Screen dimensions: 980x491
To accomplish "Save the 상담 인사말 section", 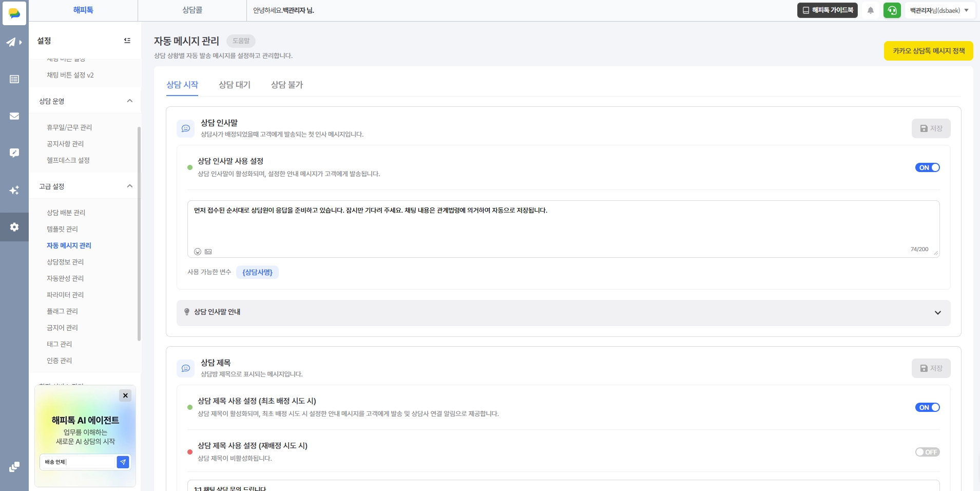I will click(x=931, y=128).
